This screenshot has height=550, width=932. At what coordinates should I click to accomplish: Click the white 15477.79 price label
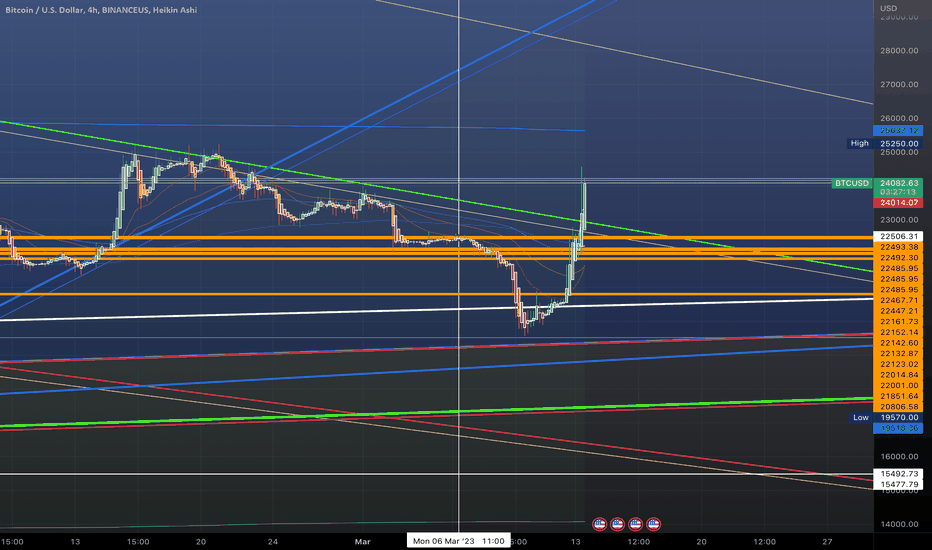point(898,485)
